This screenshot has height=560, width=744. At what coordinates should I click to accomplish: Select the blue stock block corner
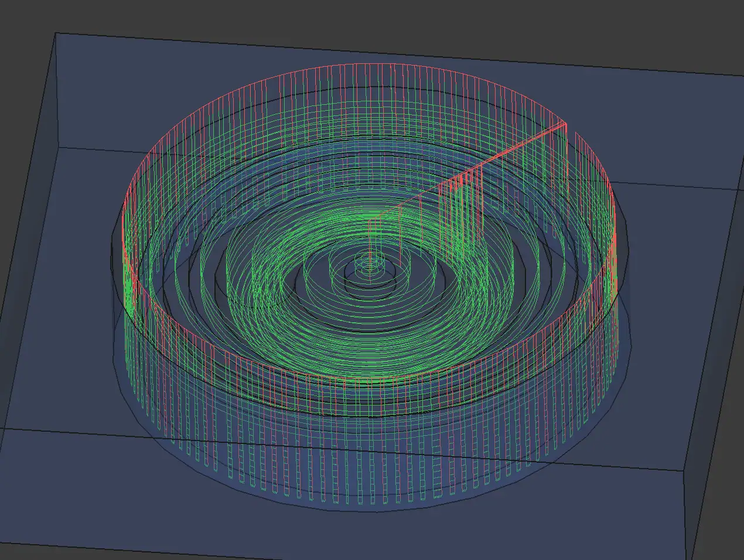pyautogui.click(x=56, y=32)
